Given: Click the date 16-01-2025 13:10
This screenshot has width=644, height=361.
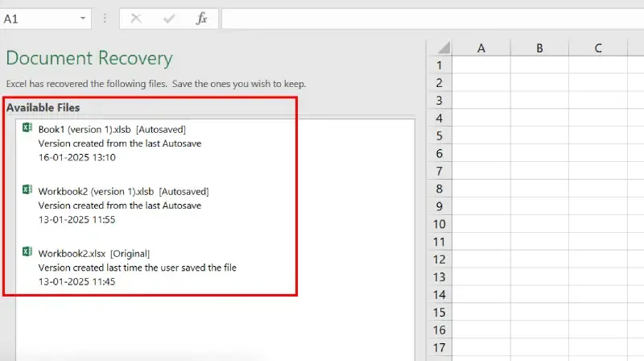Looking at the screenshot, I should (76, 157).
